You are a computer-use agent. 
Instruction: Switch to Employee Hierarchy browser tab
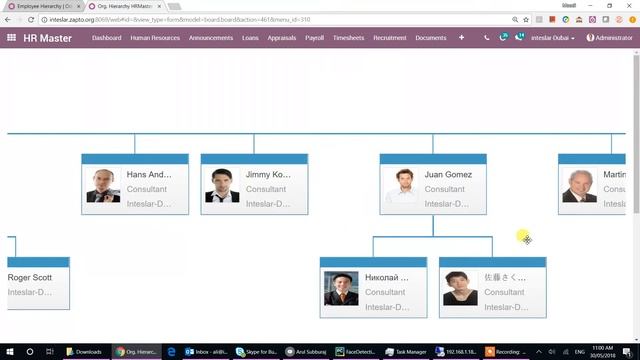pyautogui.click(x=43, y=6)
